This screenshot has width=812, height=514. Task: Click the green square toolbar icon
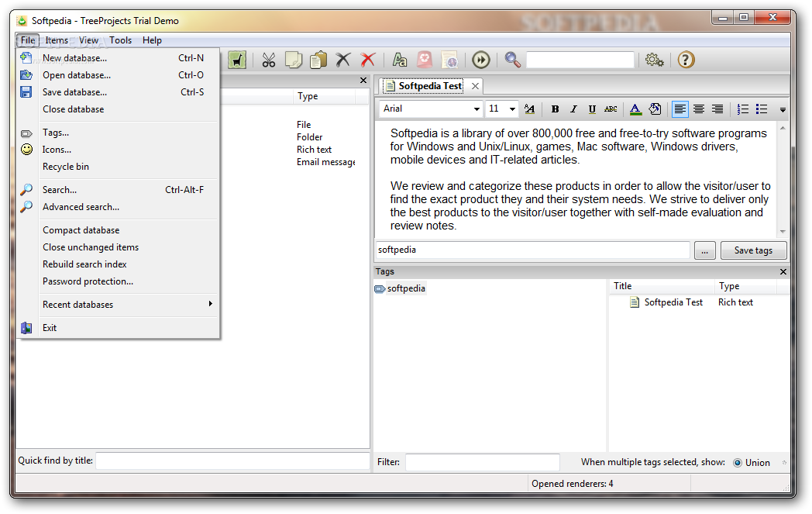coord(236,60)
